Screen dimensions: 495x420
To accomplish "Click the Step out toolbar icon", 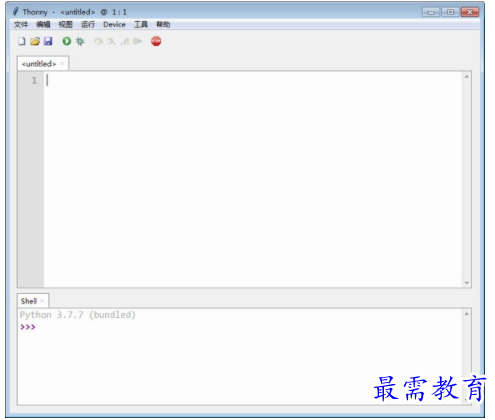I will coord(125,41).
